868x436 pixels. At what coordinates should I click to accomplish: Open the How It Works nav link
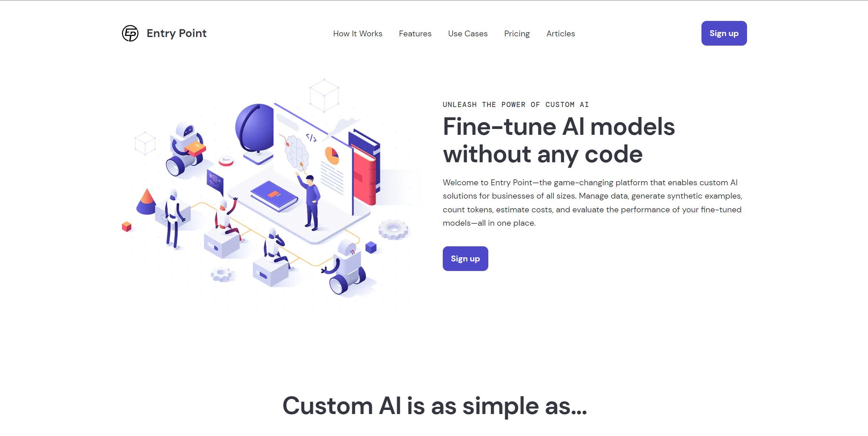358,33
